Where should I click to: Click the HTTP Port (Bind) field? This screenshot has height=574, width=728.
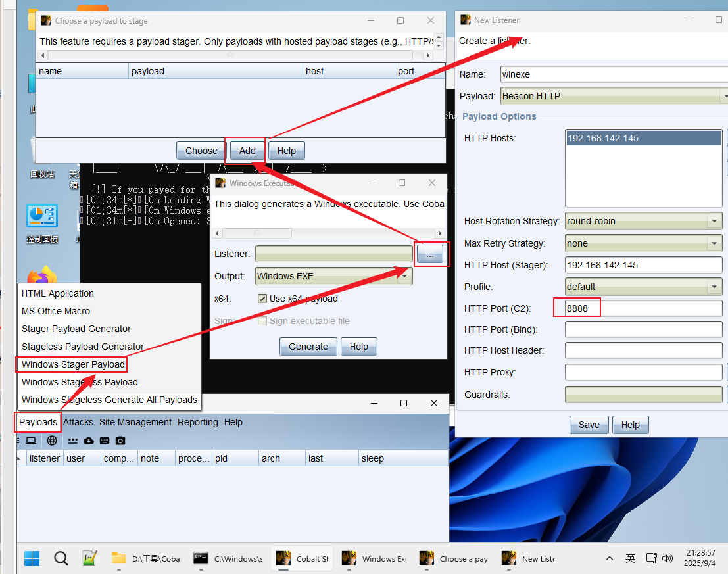click(x=643, y=329)
